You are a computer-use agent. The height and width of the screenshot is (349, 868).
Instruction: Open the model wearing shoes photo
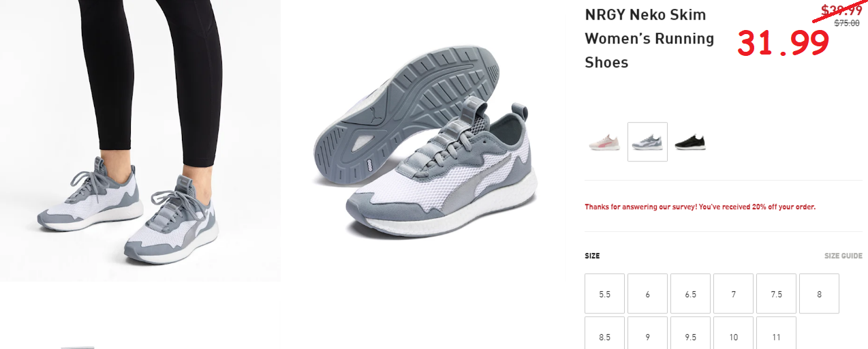click(x=140, y=140)
